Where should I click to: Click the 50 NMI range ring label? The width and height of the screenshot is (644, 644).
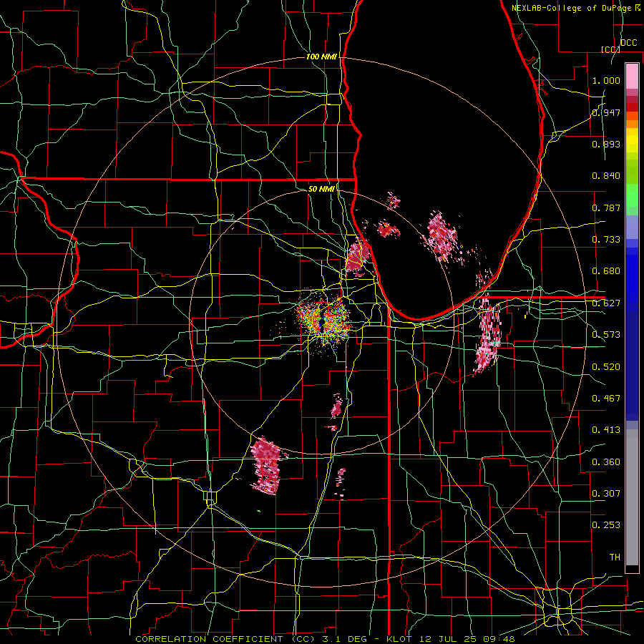tap(321, 189)
